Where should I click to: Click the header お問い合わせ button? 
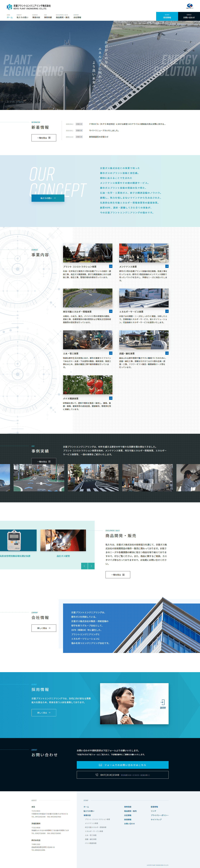(x=189, y=16)
